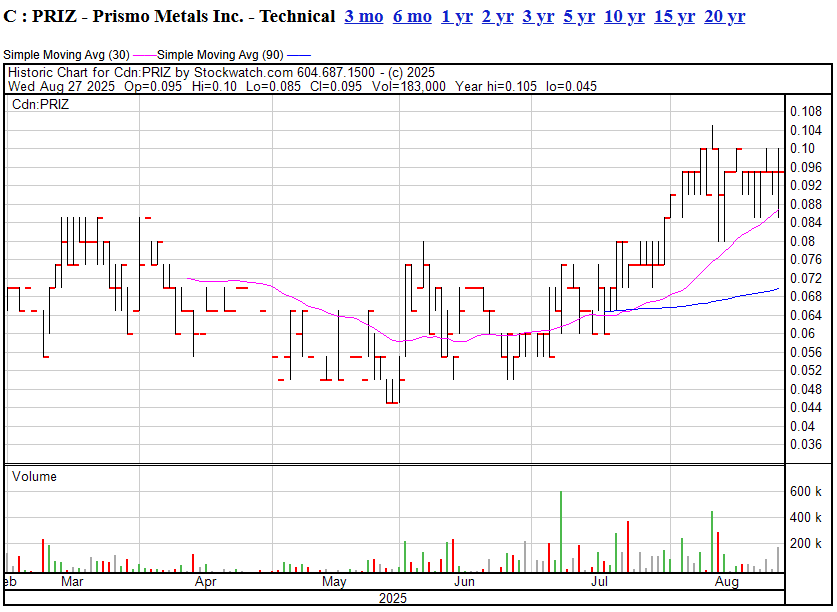Screen dimensions: 837x612
Task: Click the Volume panel label
Action: coord(34,476)
